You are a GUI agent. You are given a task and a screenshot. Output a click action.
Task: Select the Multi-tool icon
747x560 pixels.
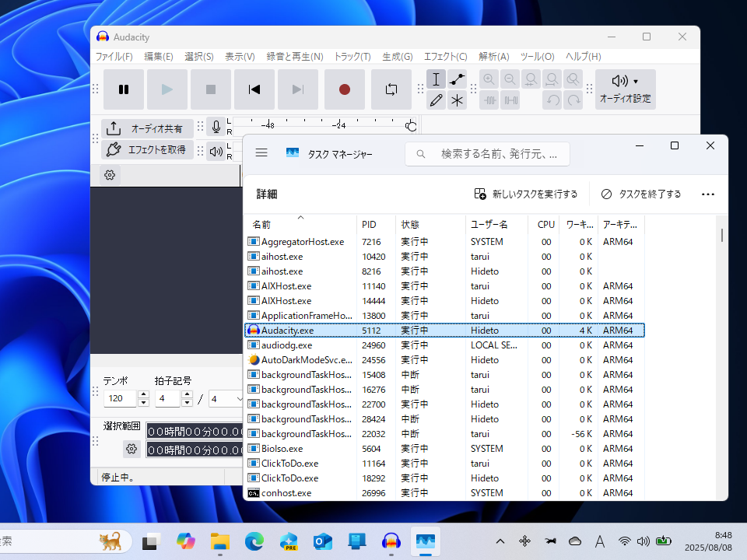coord(458,100)
